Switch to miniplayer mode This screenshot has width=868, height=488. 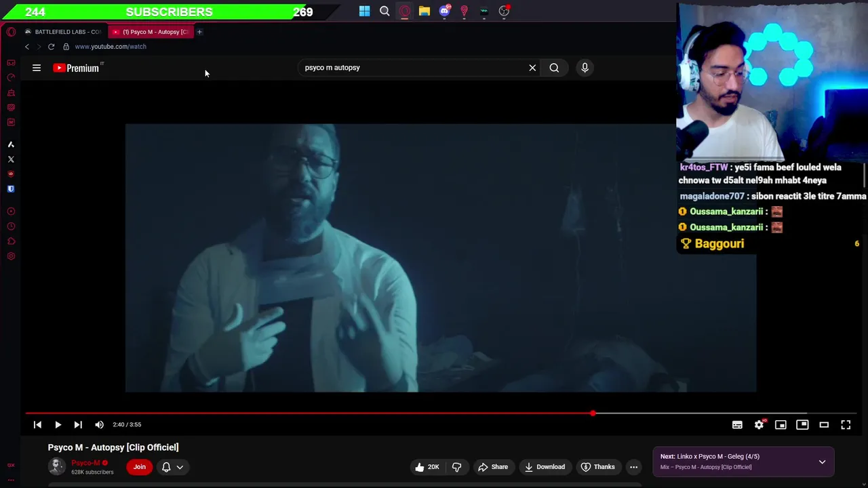point(781,424)
